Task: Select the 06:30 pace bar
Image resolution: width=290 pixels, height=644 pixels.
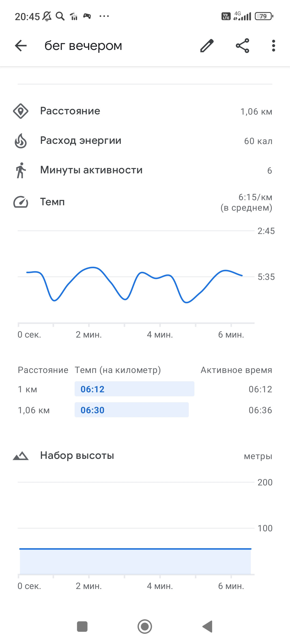Action: 132,410
